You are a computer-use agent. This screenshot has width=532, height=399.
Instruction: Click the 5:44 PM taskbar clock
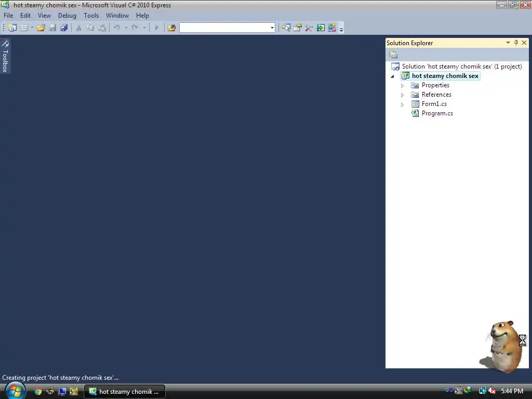(512, 392)
